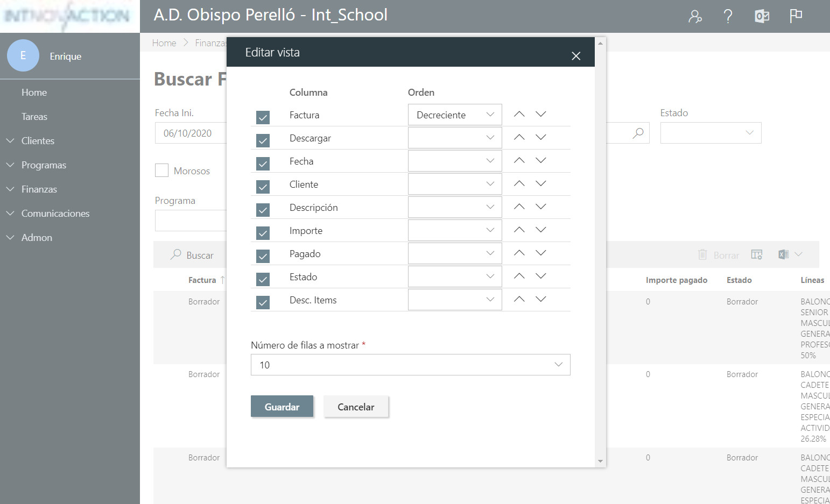Move Descargar column up
This screenshot has width=830, height=504.
pyautogui.click(x=519, y=137)
